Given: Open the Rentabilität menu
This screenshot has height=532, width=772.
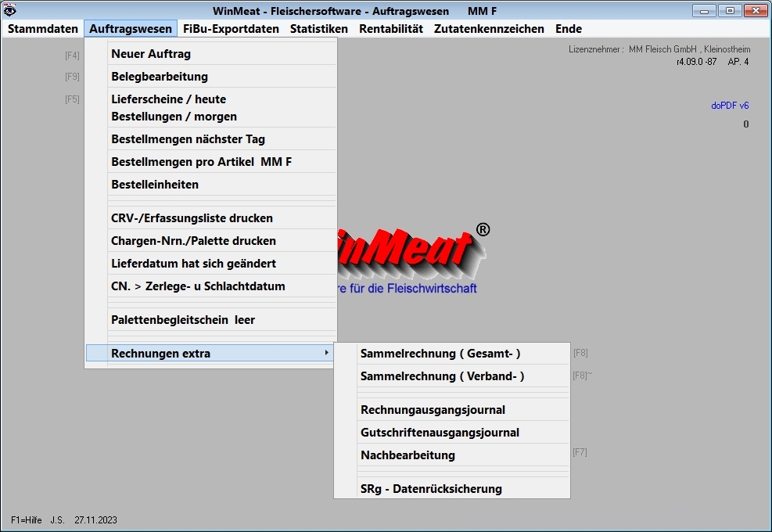Looking at the screenshot, I should (x=391, y=29).
